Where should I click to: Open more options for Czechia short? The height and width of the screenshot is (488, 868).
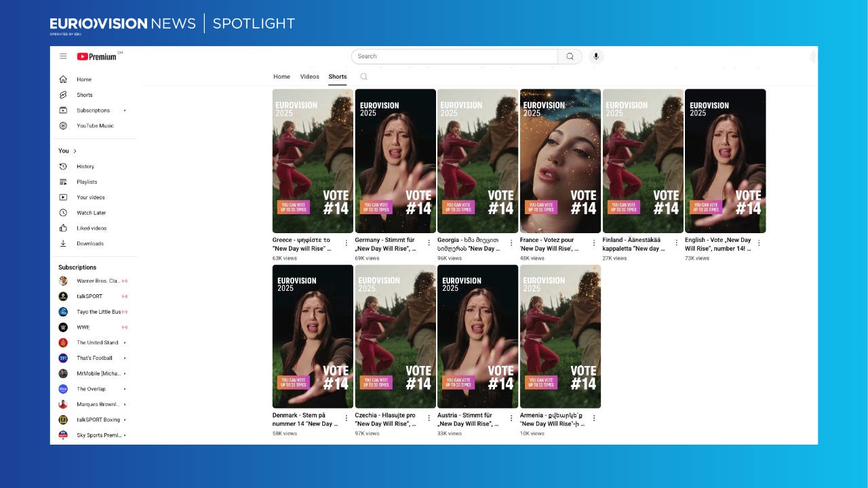429,418
